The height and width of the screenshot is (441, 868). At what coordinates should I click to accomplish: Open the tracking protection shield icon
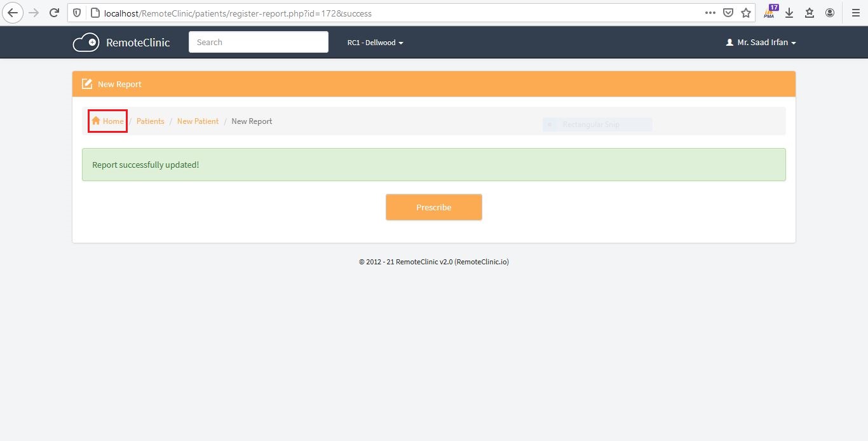coord(77,13)
